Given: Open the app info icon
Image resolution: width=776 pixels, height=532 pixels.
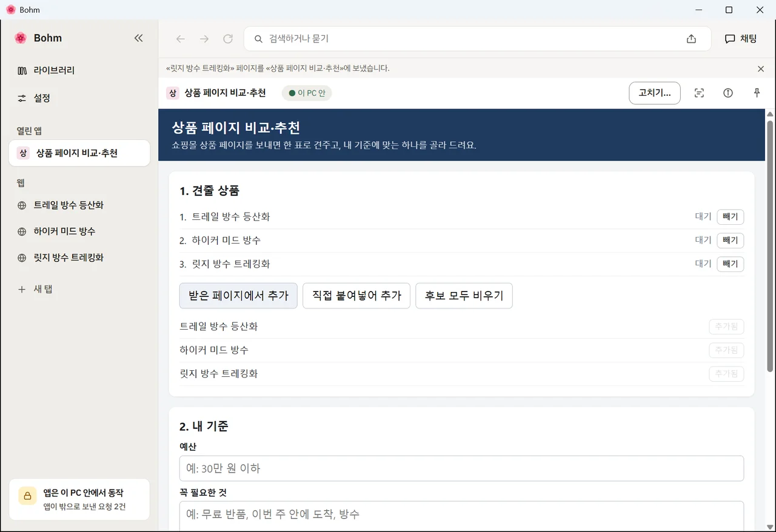Looking at the screenshot, I should tap(728, 93).
